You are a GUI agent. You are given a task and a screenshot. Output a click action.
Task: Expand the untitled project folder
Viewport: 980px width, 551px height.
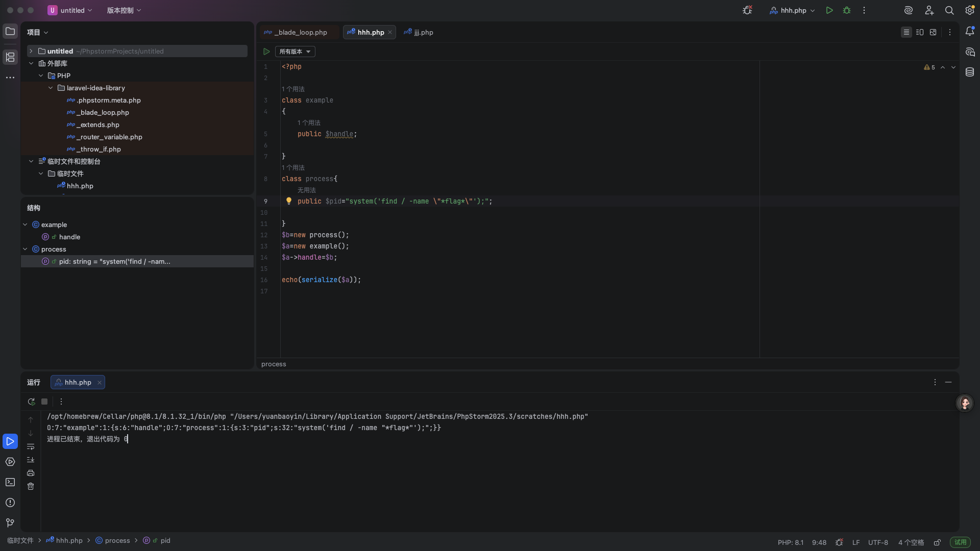pos(31,51)
